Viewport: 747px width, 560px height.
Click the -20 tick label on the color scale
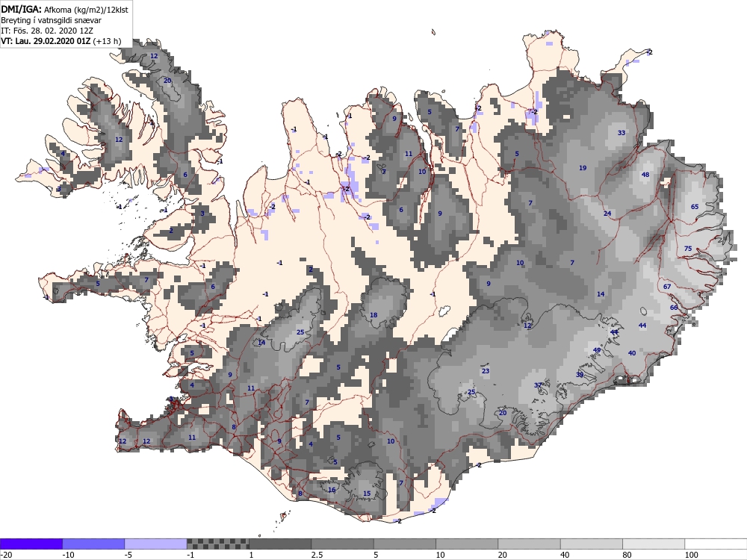(x=6, y=555)
